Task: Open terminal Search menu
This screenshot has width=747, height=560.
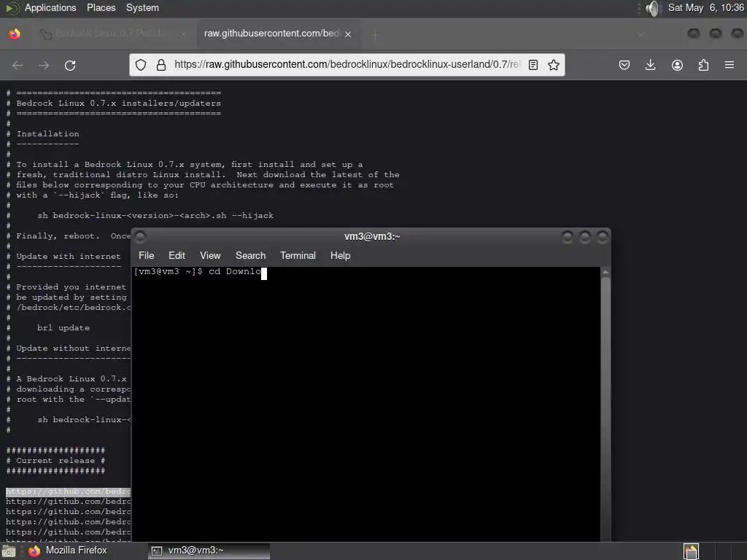Action: click(251, 256)
